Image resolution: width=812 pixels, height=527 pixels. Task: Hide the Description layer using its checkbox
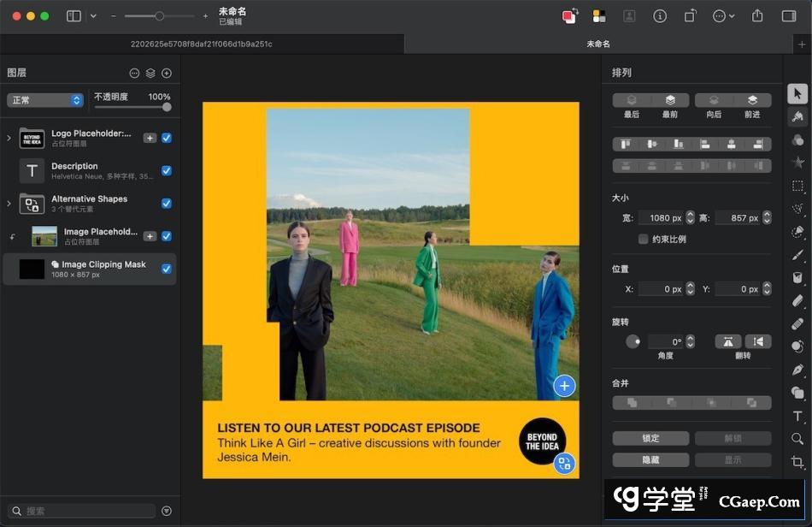(167, 171)
